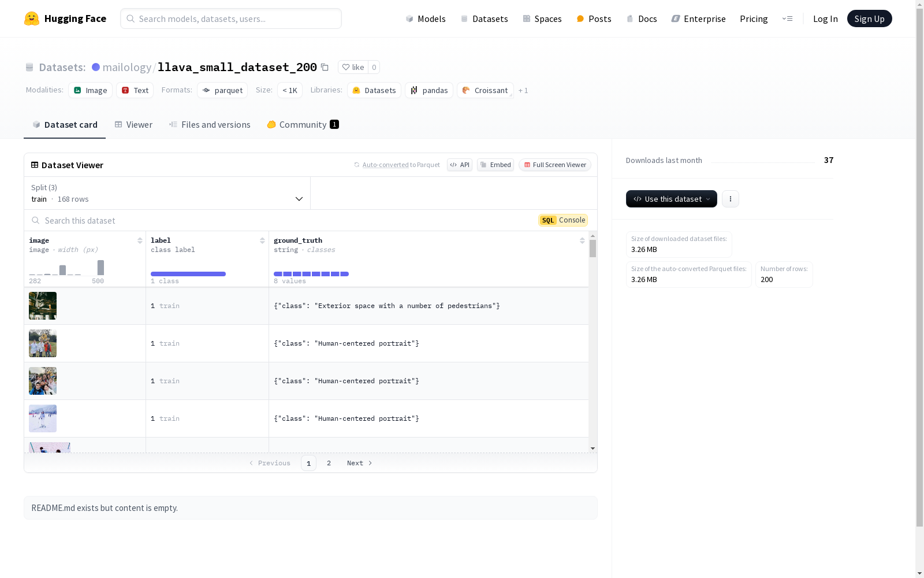Screen dimensions: 924x578
Task: Sort the image column
Action: point(140,240)
